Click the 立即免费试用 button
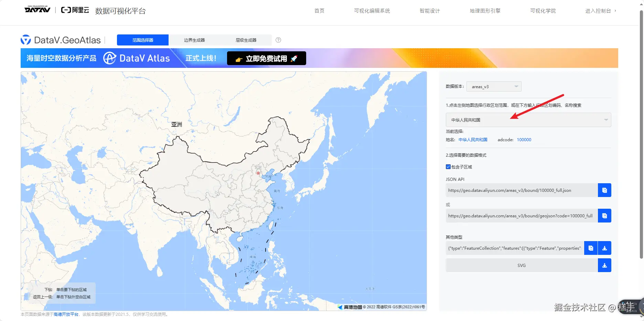The width and height of the screenshot is (644, 321). [267, 58]
